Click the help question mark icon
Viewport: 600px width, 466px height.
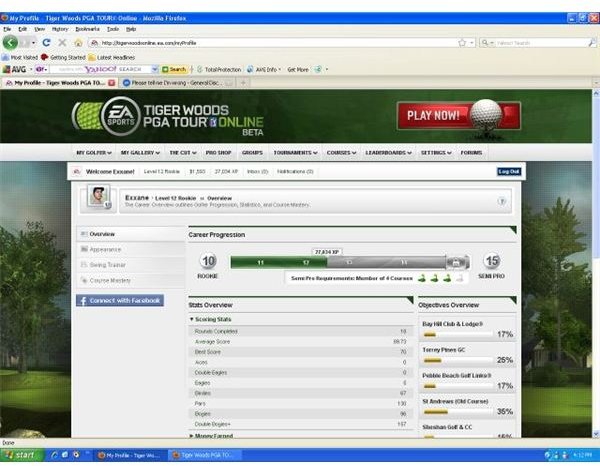[502, 201]
